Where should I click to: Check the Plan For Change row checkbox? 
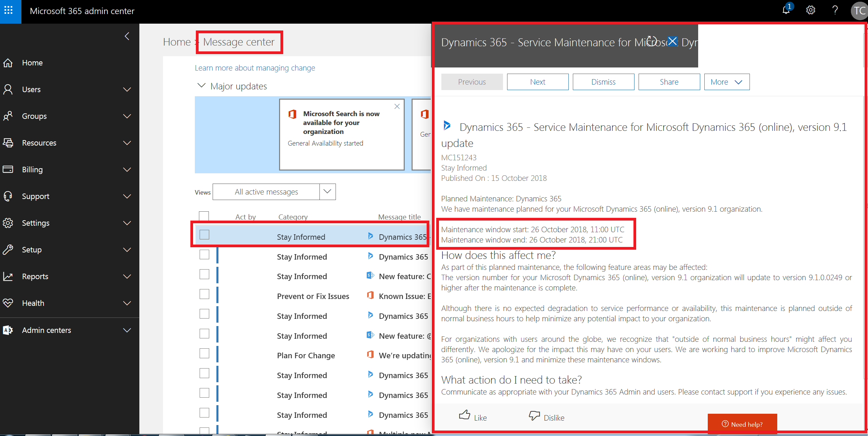coord(204,353)
